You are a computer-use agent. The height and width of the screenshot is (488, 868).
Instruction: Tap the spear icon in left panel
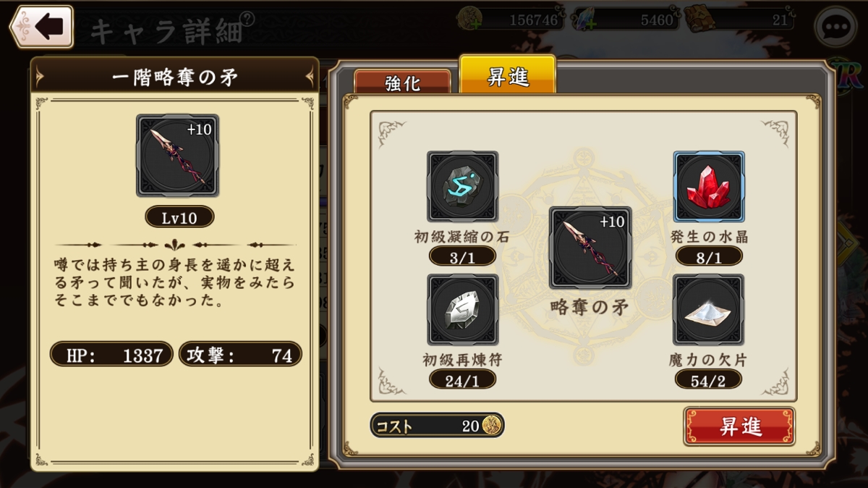[x=177, y=156]
